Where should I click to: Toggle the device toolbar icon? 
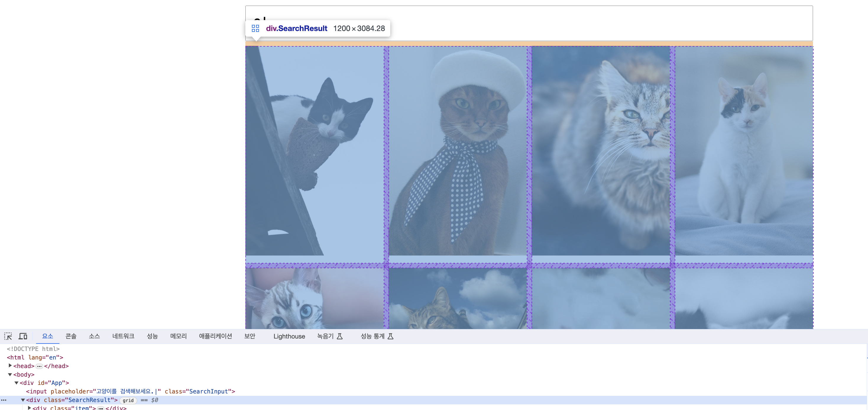pos(23,336)
